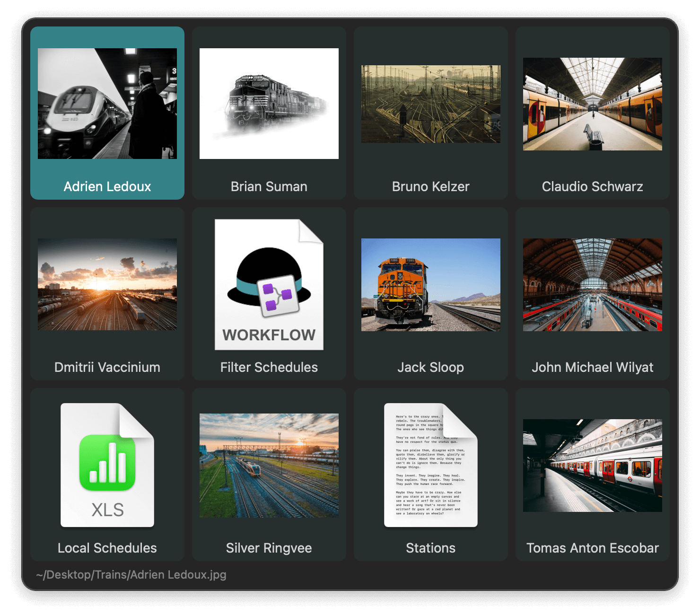Viewport: 700px width, 616px height.
Task: Click John Michael Wilyat arched station image
Action: click(592, 284)
